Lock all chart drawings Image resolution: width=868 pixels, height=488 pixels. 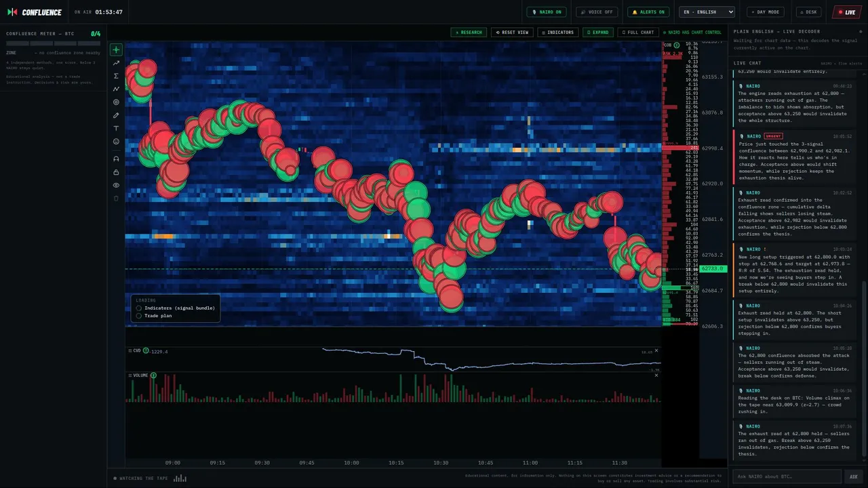point(116,172)
